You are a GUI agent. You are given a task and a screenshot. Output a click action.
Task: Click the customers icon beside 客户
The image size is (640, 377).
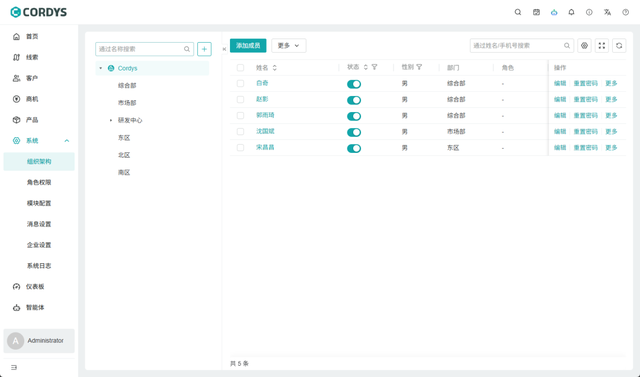coord(16,78)
